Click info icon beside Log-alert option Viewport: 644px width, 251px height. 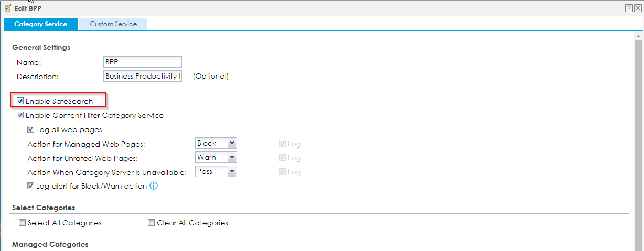pyautogui.click(x=154, y=186)
